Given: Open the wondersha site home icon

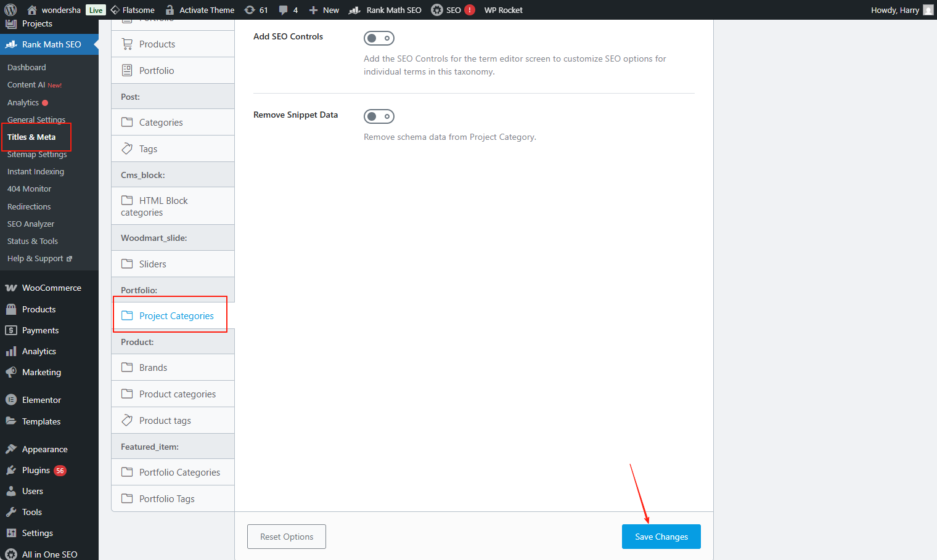Looking at the screenshot, I should point(32,10).
